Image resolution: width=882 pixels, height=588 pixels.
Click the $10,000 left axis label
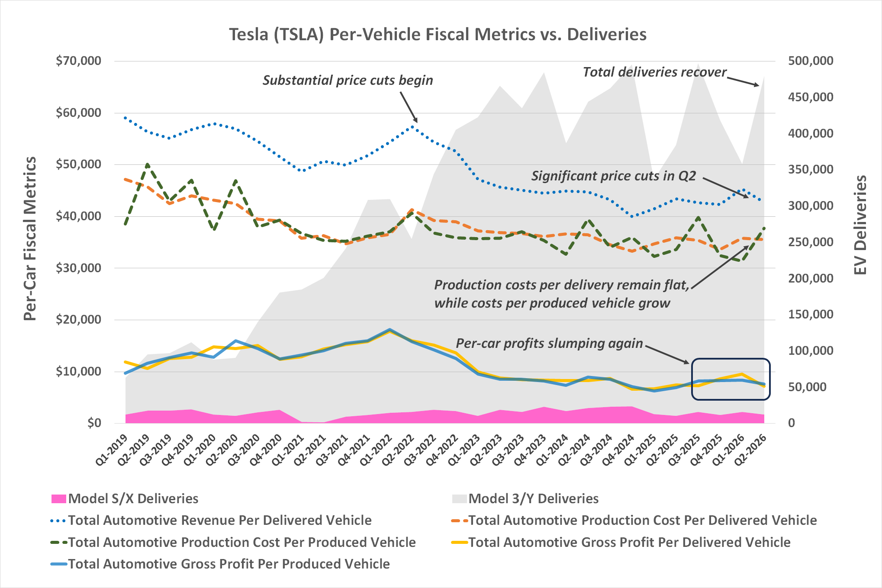pos(79,372)
